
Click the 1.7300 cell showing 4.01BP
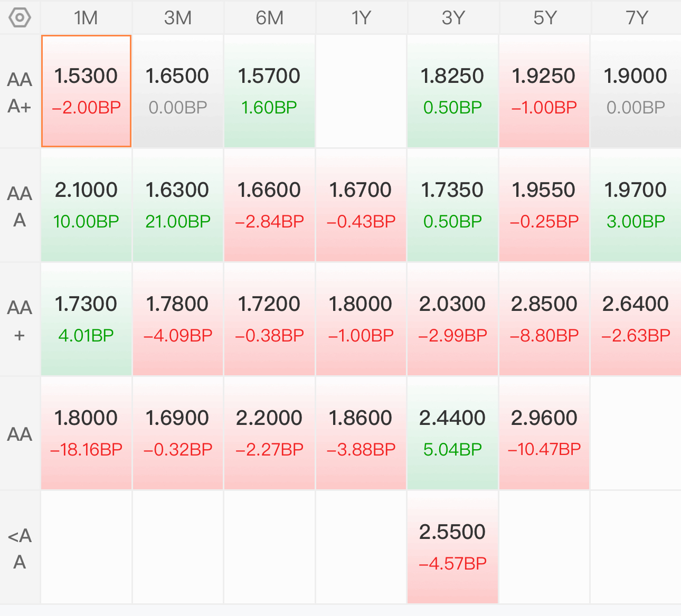pyautogui.click(x=86, y=319)
